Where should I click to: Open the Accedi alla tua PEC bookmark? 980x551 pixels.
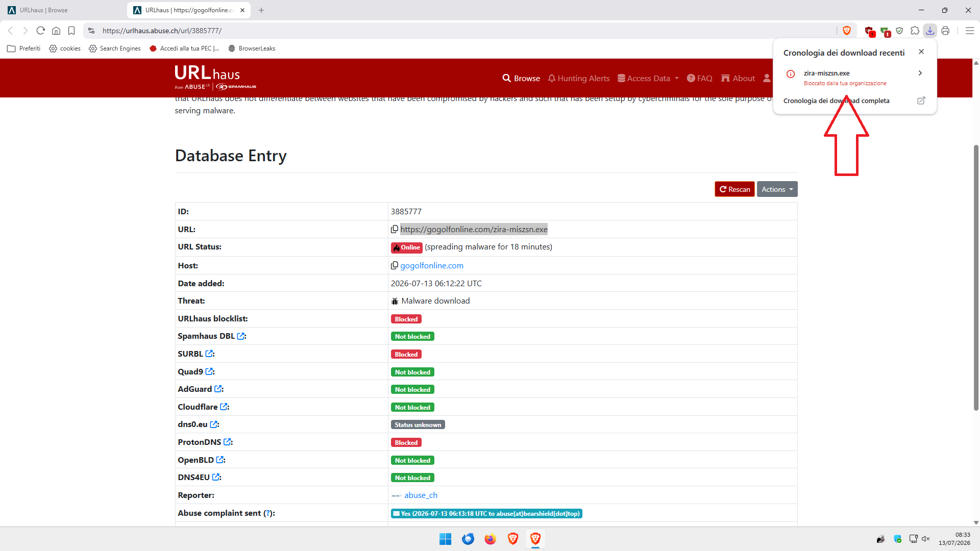[184, 48]
